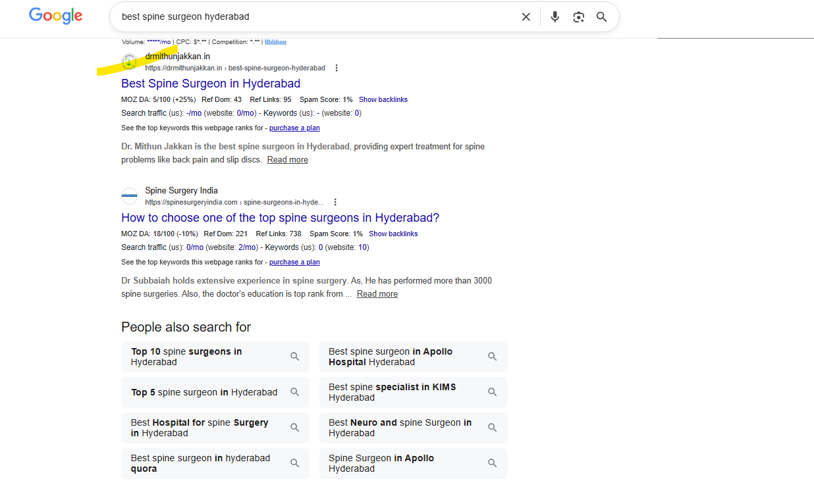Screen dimensions: 814x504
Task: Click MOZ DA: 5/100 (+25%) metric
Action: tap(159, 99)
